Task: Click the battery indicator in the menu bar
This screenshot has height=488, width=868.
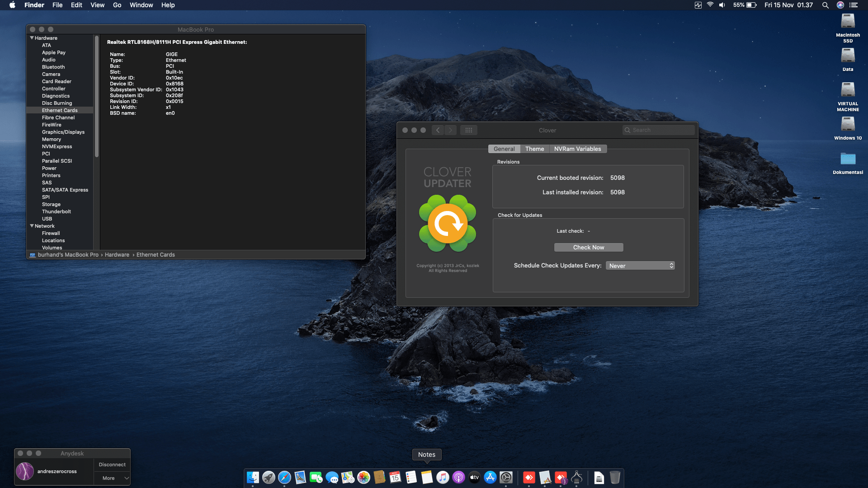Action: coord(750,5)
